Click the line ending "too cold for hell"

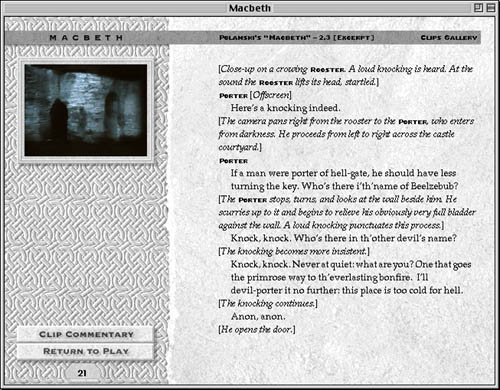[x=347, y=290]
